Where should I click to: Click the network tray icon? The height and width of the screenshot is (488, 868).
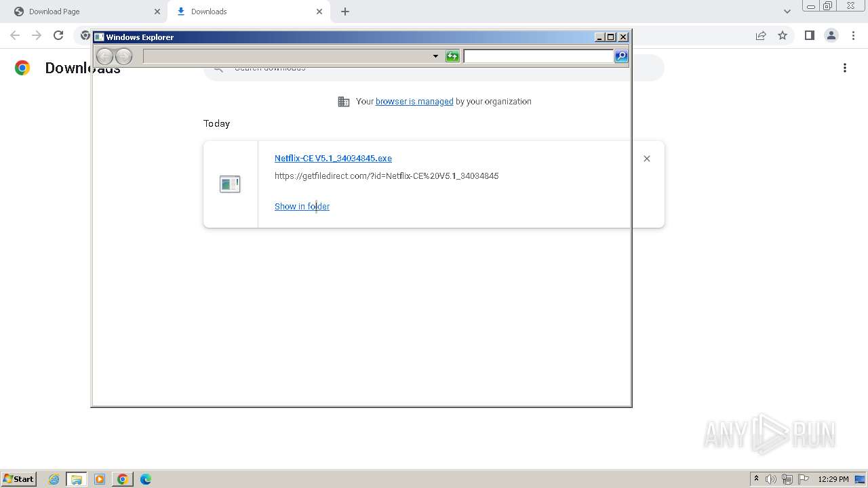(787, 479)
